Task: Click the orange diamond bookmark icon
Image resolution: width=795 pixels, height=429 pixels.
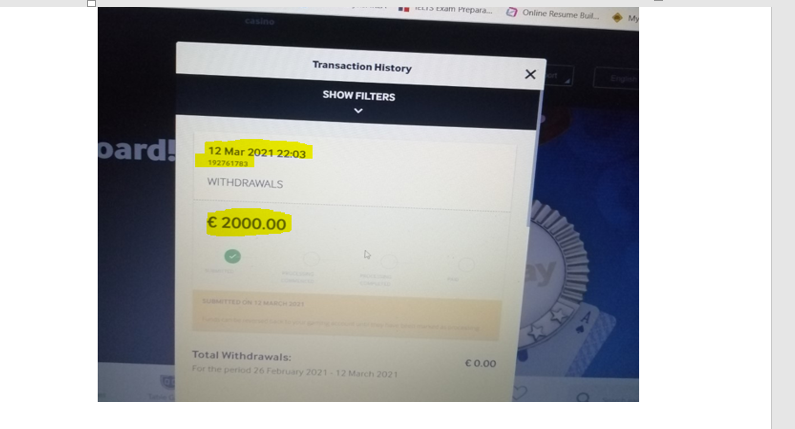Action: pyautogui.click(x=617, y=18)
